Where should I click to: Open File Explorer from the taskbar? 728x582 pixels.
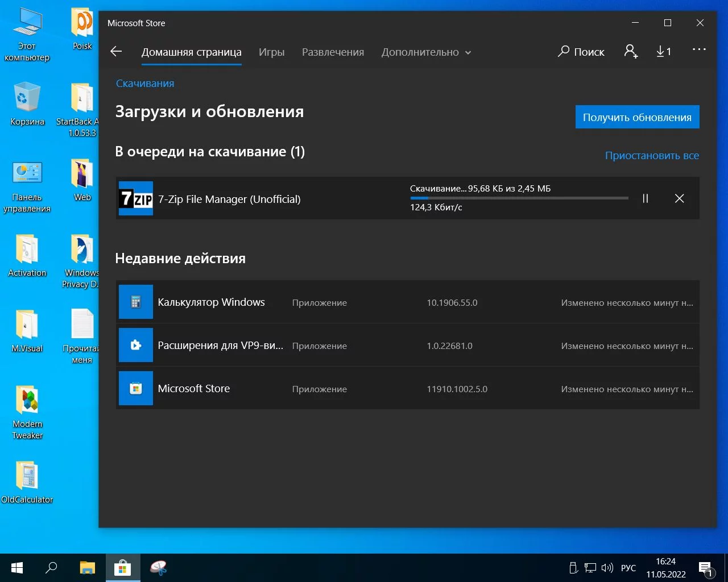tap(87, 568)
